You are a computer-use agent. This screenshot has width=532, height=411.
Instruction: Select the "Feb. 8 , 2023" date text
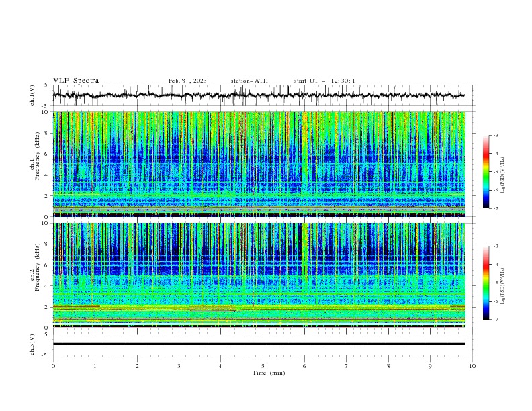click(187, 81)
